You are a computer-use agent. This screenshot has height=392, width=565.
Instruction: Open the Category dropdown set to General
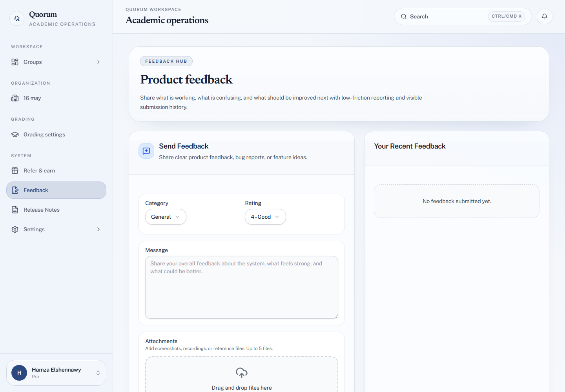click(166, 217)
